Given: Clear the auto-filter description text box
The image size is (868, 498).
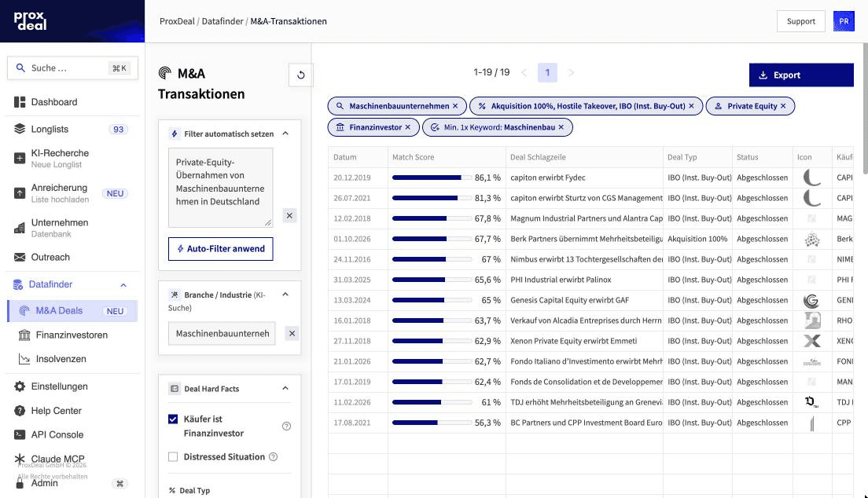Looking at the screenshot, I should [x=289, y=215].
